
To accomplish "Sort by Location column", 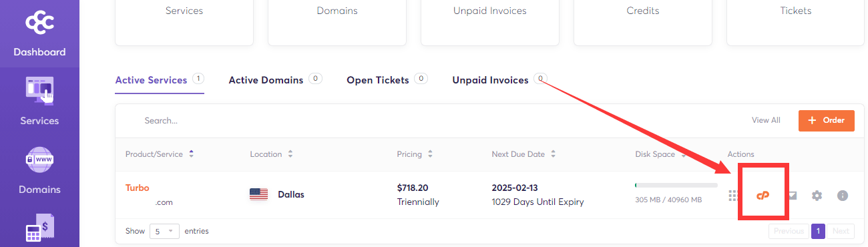I will click(271, 154).
